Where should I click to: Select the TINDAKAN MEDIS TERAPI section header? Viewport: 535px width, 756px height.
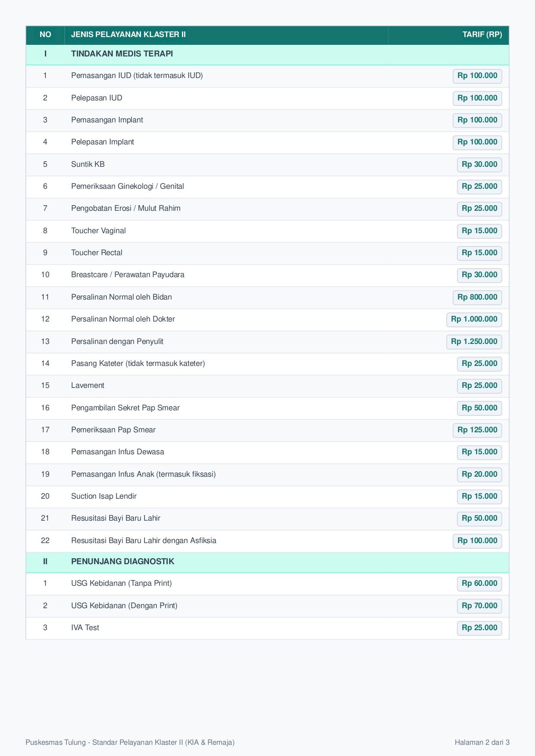[x=267, y=54]
